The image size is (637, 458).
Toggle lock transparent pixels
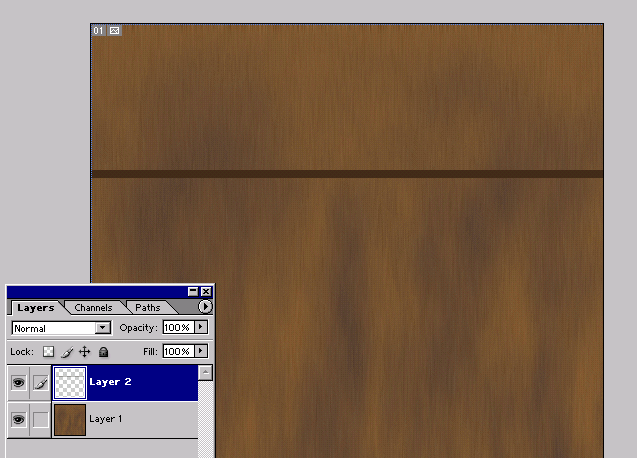tap(49, 352)
